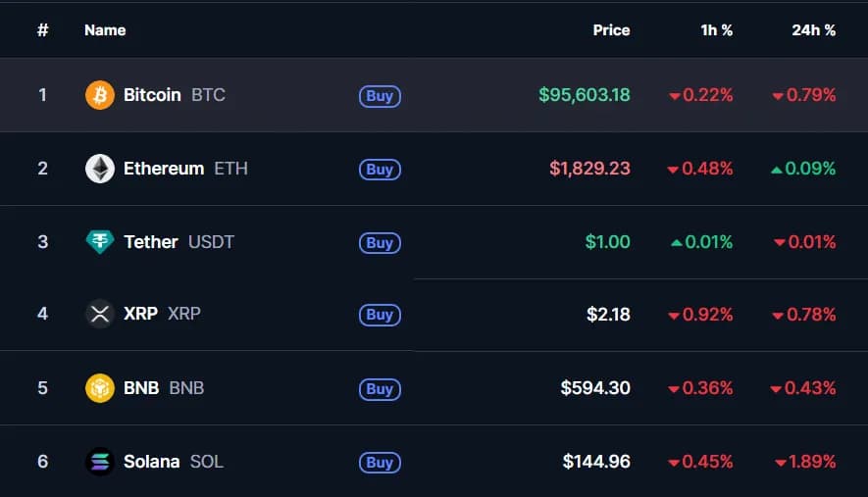
Task: Click the green Tether logo icon
Action: 100,242
